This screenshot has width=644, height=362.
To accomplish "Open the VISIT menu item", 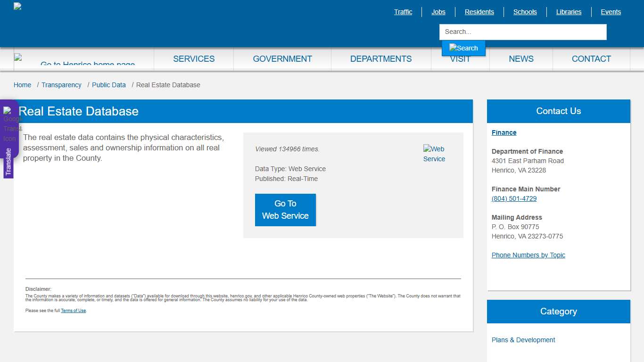I will pos(460,58).
